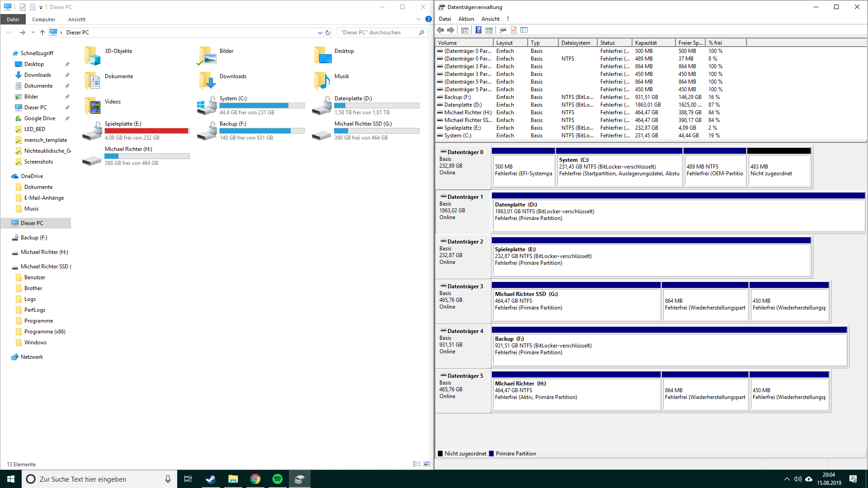The width and height of the screenshot is (868, 488).
Task: Refresh the Dieser PC address bar
Action: click(x=328, y=33)
